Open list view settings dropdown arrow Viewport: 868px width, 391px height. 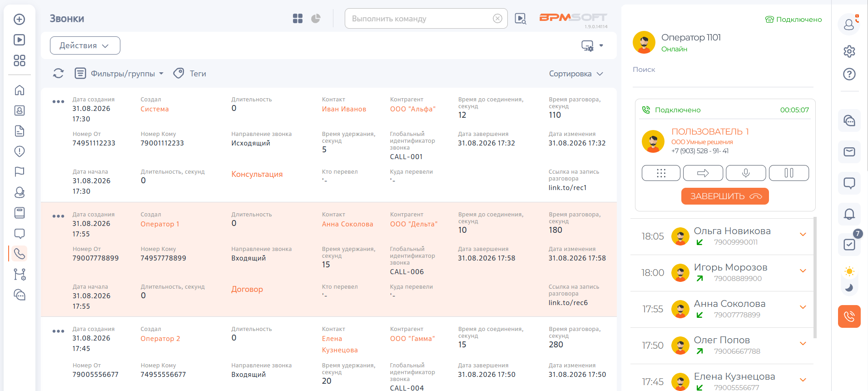coord(601,45)
